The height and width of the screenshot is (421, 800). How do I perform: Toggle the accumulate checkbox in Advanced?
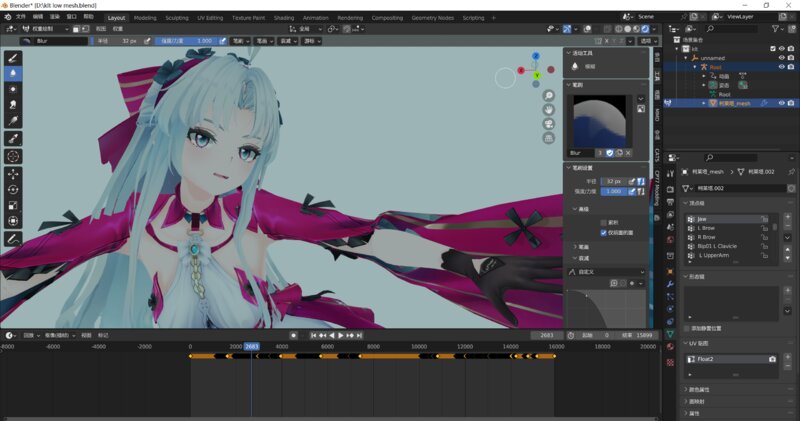point(604,222)
